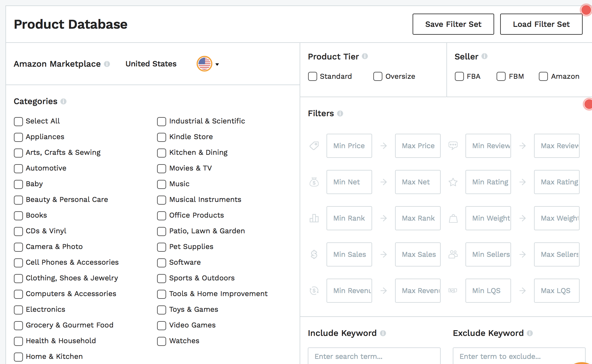592x364 pixels.
Task: Open the marketplace country dropdown arrow
Action: pos(217,64)
